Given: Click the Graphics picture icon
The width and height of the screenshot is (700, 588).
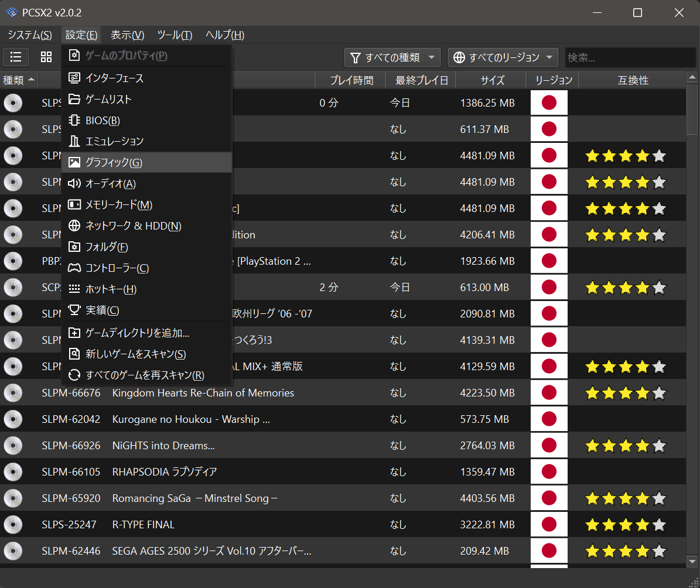Looking at the screenshot, I should (74, 162).
